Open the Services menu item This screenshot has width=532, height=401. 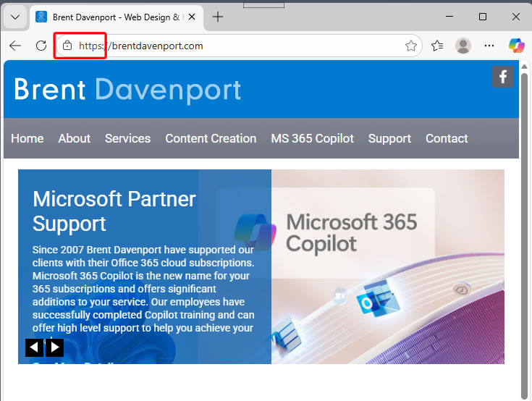(x=127, y=138)
